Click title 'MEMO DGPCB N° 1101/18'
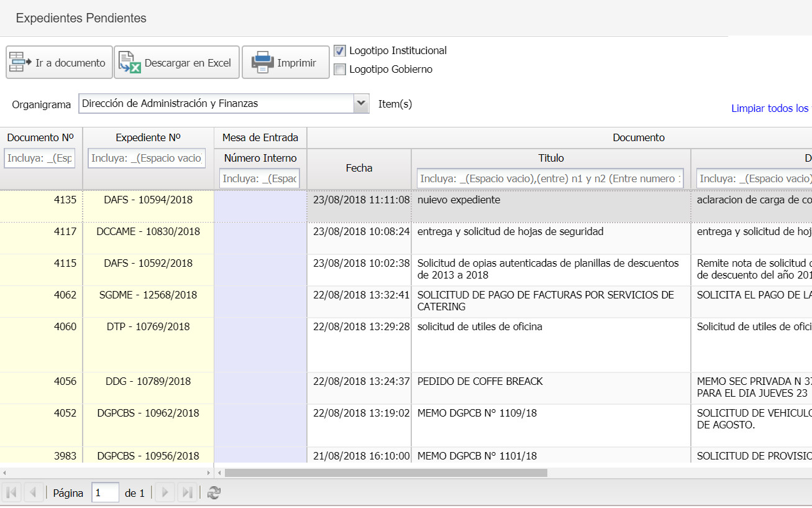 point(477,456)
